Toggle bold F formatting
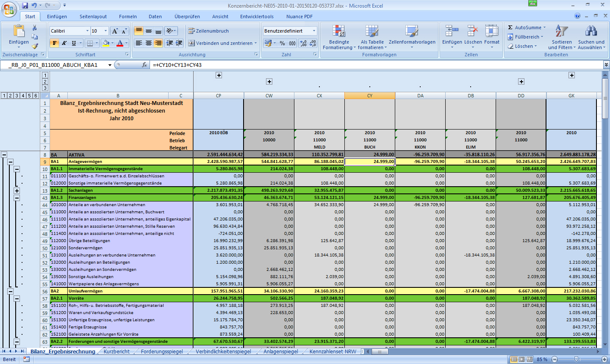610x364 pixels. point(55,43)
